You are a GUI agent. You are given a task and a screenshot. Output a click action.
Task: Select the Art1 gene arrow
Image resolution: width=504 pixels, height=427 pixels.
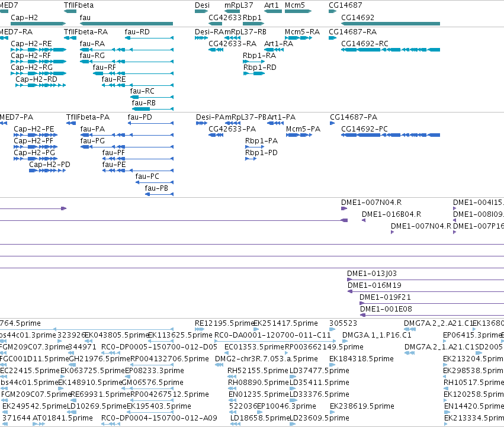coord(273,11)
